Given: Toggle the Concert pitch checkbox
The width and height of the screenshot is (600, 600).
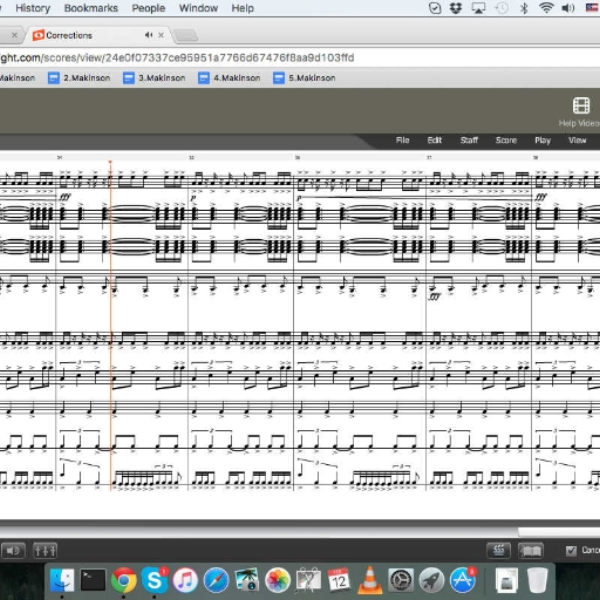Looking at the screenshot, I should [x=571, y=551].
